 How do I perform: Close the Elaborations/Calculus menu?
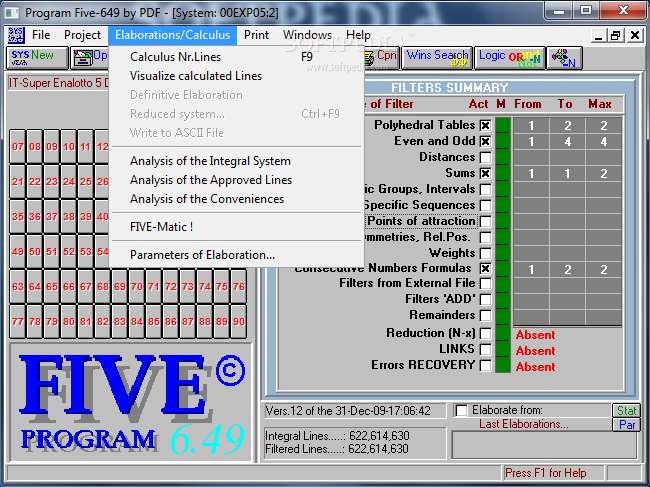(172, 35)
